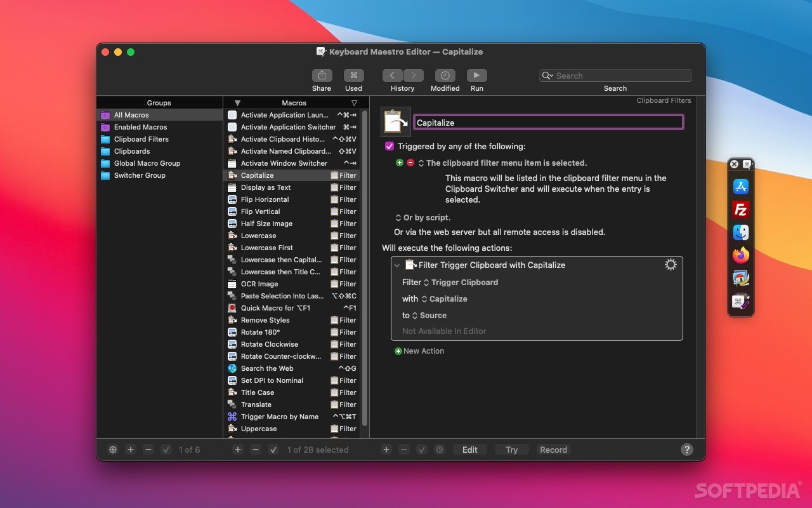Close the floating application palette
This screenshot has height=508, width=812.
click(x=734, y=164)
